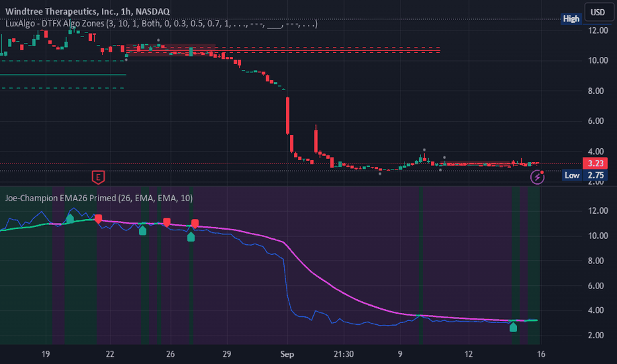Select the Joe-Champion EMA26 Primed indicator legend
617x364 pixels.
tap(99, 198)
